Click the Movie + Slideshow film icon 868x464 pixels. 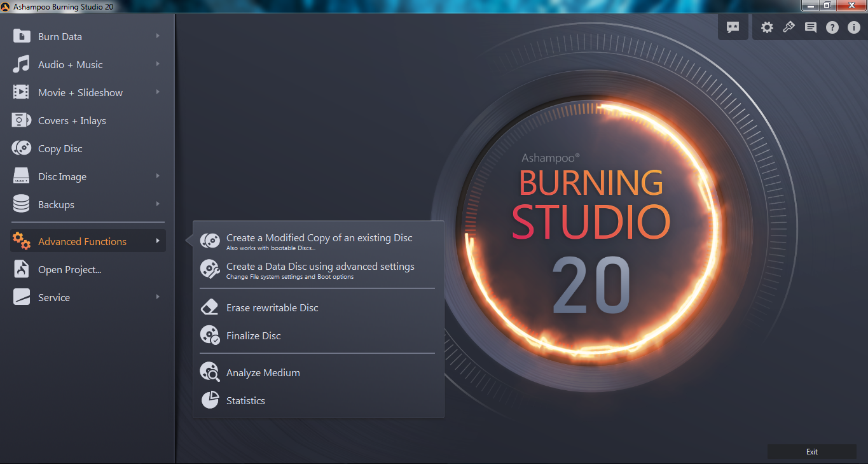coord(22,92)
